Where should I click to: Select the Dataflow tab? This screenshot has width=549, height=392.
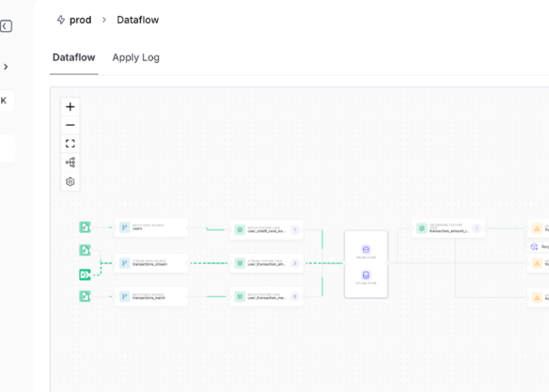coord(73,58)
